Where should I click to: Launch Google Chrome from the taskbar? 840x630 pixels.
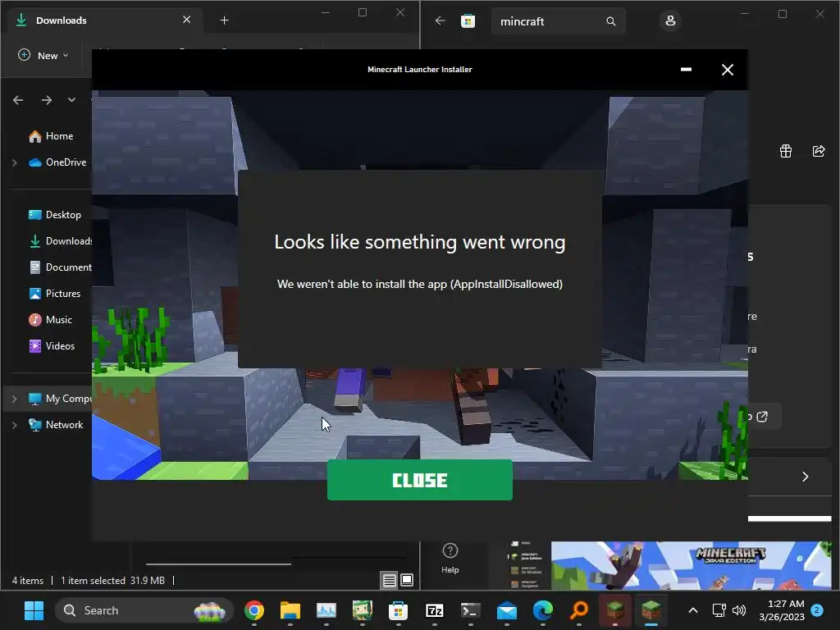coord(254,610)
